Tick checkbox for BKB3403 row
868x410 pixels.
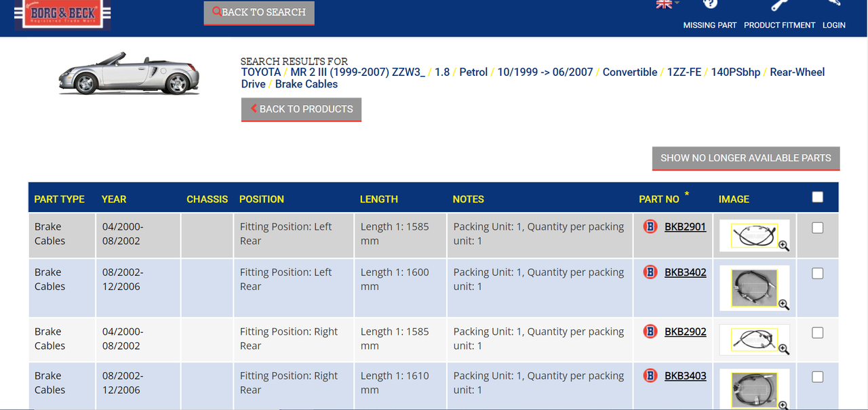click(817, 377)
